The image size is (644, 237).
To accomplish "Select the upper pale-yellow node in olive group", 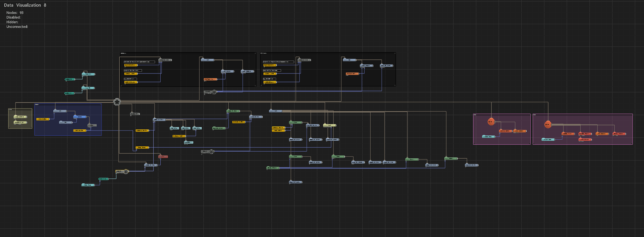I will point(20,117).
